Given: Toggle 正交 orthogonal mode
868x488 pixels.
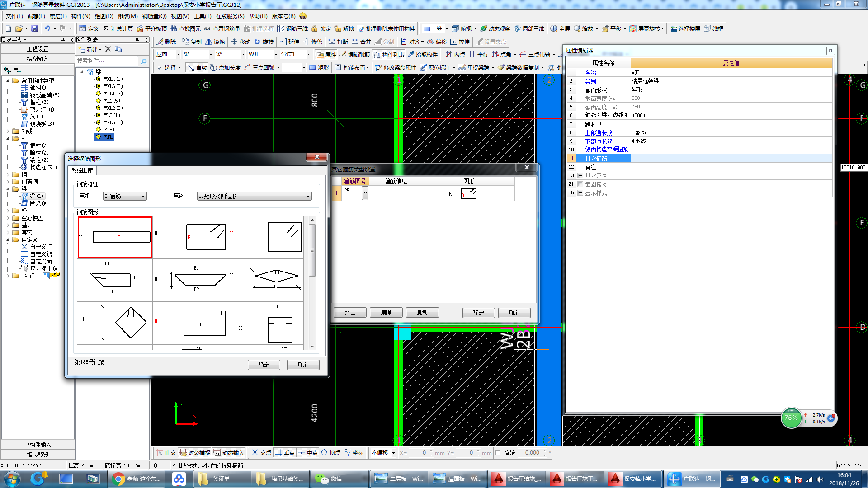Looking at the screenshot, I should 166,453.
